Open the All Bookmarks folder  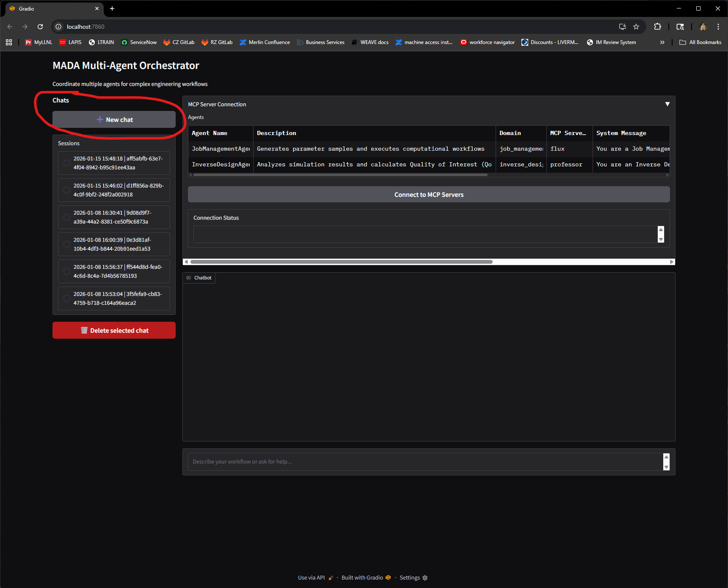pos(700,42)
